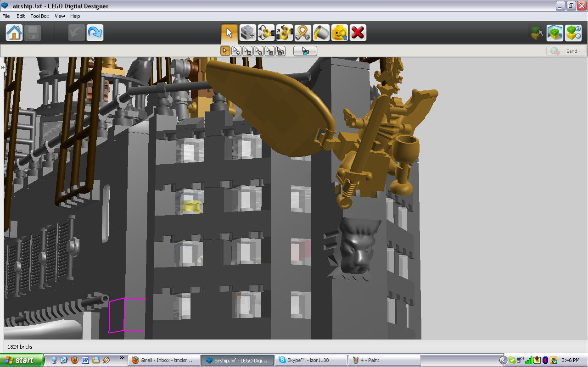Click the Redo arrow button
This screenshot has height=367, width=588.
click(95, 33)
